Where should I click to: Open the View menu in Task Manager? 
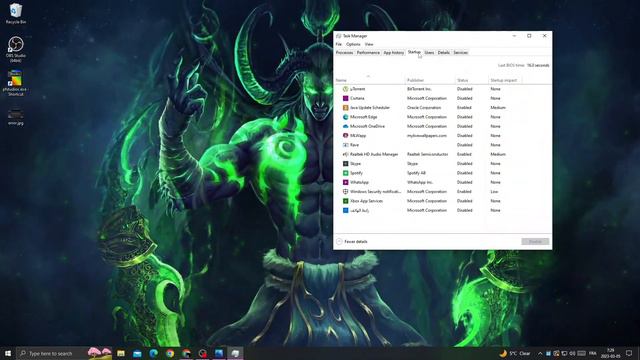click(x=369, y=44)
